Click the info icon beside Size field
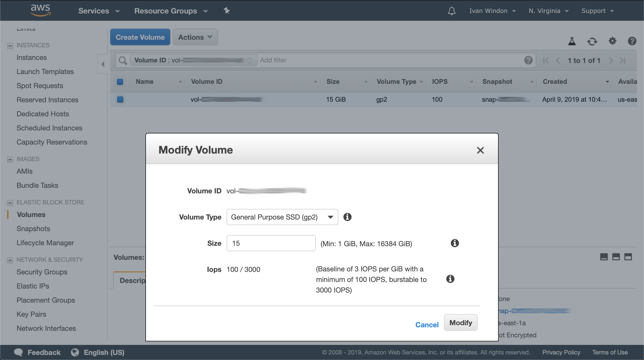 [x=455, y=243]
